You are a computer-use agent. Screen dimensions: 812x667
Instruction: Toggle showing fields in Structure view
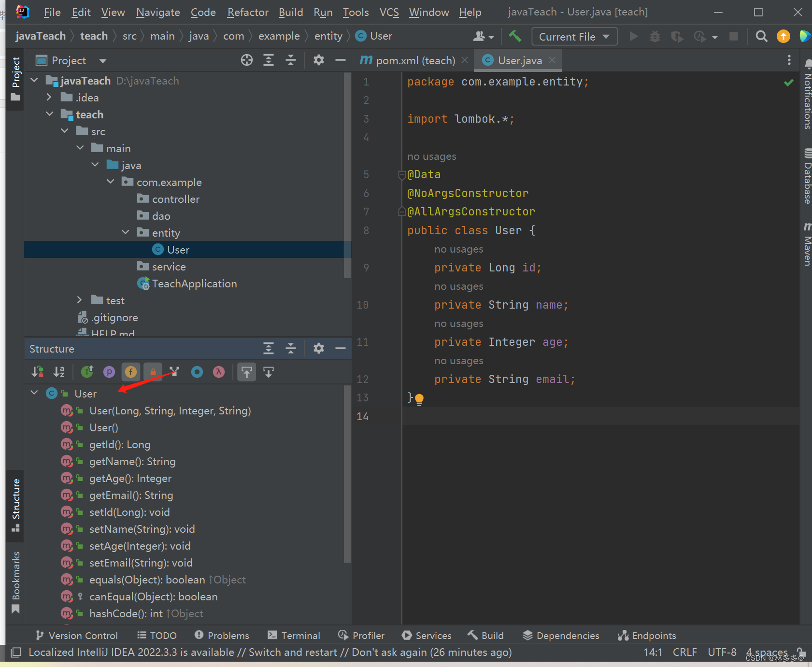click(x=130, y=372)
